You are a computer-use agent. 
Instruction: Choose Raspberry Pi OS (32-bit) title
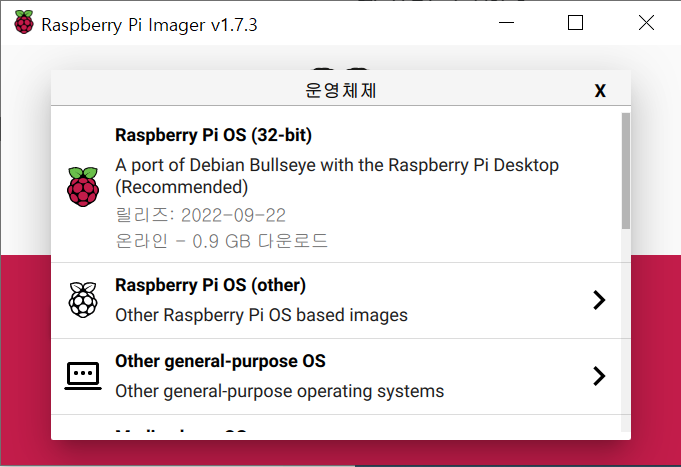213,135
